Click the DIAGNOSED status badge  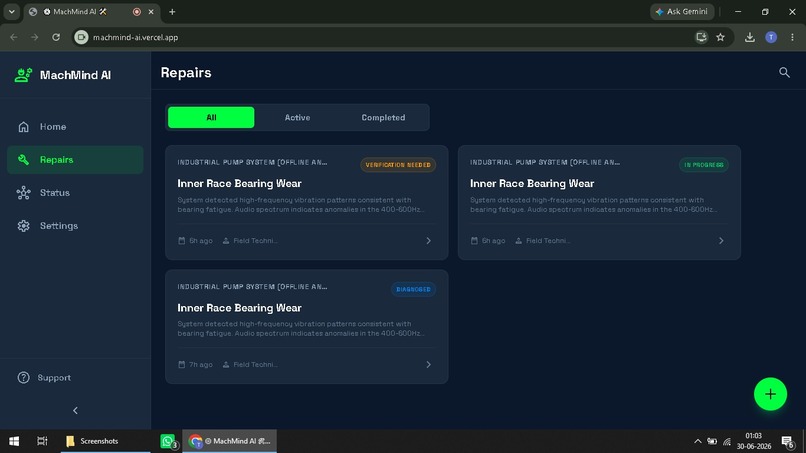click(413, 289)
